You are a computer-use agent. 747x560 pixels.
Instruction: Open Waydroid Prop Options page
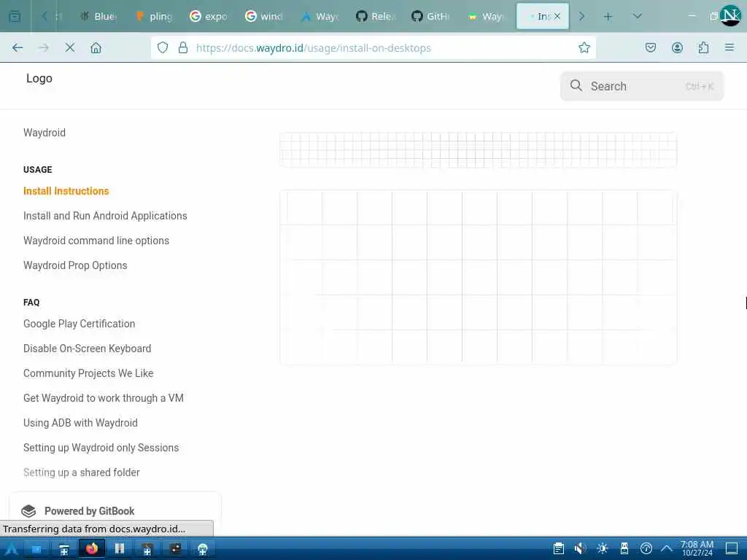[x=75, y=265]
